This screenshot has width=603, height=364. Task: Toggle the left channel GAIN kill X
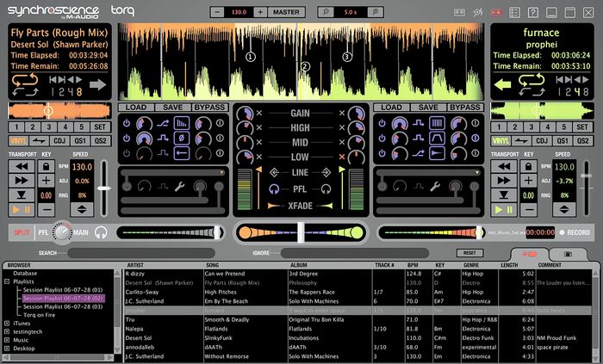click(259, 113)
